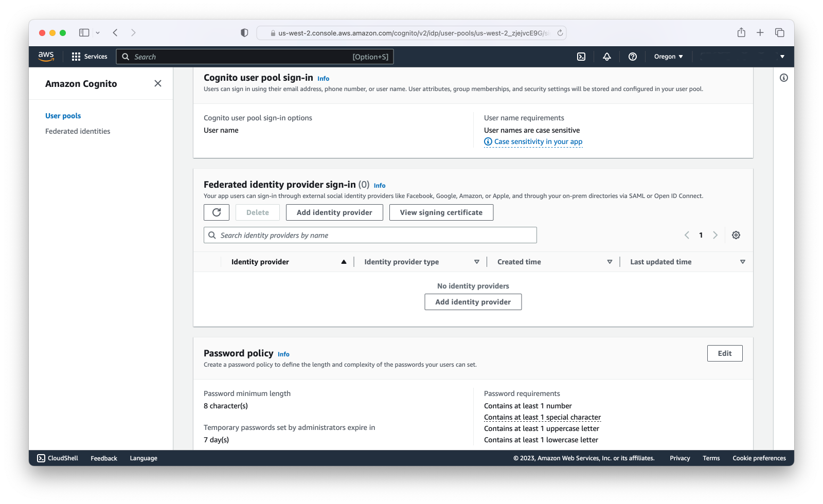Open the Terms footer link
This screenshot has width=823, height=504.
(x=711, y=458)
